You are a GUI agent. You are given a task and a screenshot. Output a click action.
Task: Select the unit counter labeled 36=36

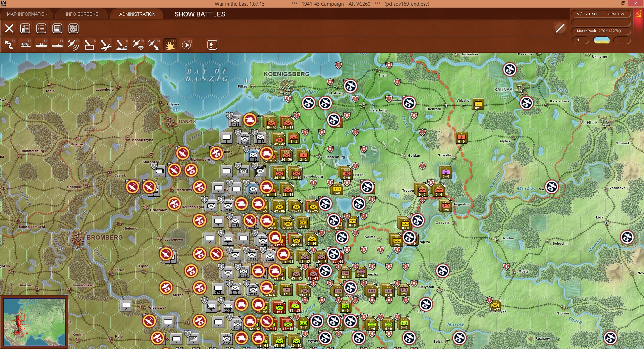tap(279, 173)
